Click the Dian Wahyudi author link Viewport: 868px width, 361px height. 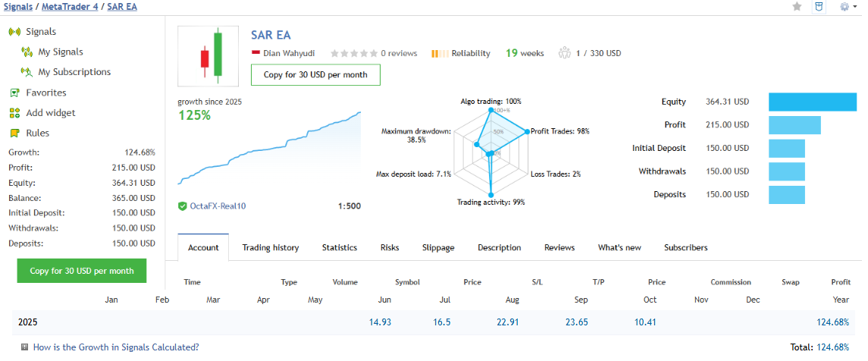pyautogui.click(x=289, y=53)
